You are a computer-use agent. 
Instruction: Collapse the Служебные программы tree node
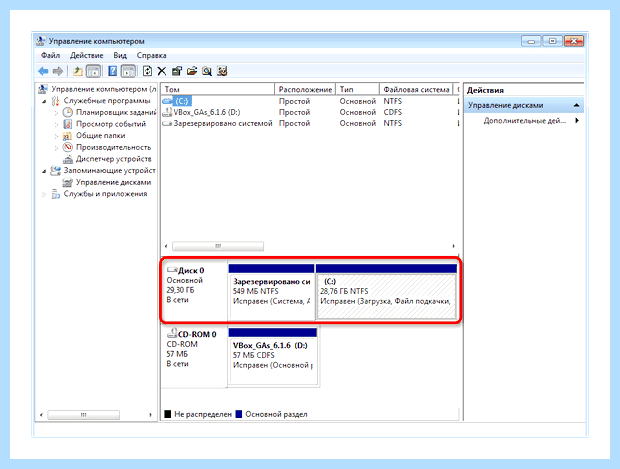click(x=44, y=101)
